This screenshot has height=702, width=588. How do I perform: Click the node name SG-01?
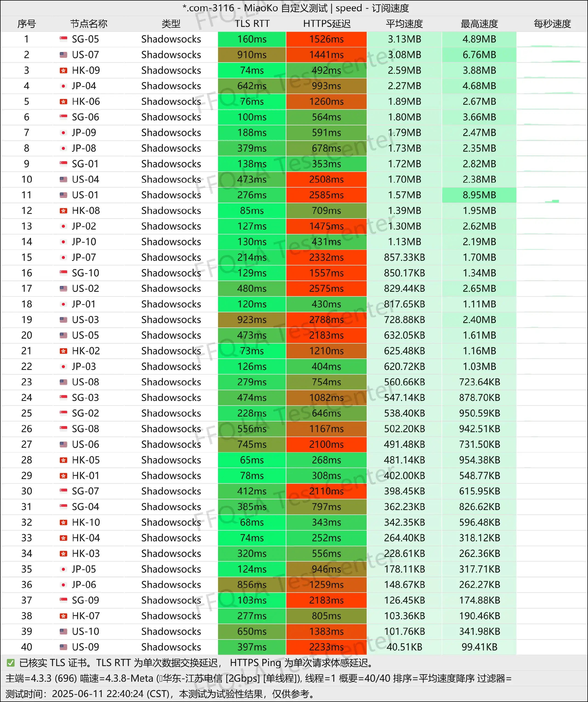(85, 164)
